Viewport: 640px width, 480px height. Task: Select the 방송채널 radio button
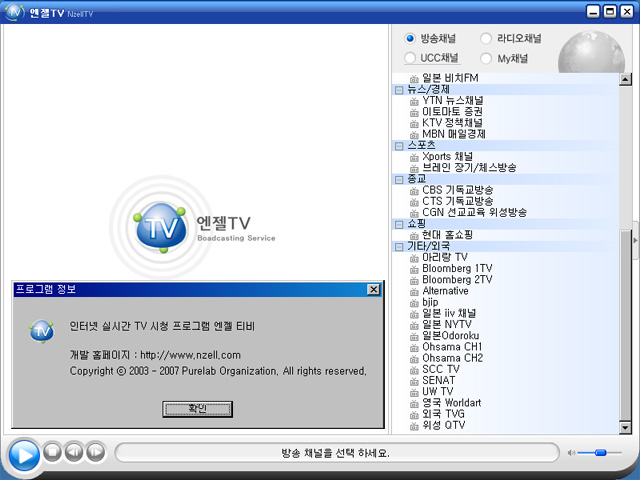coord(410,38)
